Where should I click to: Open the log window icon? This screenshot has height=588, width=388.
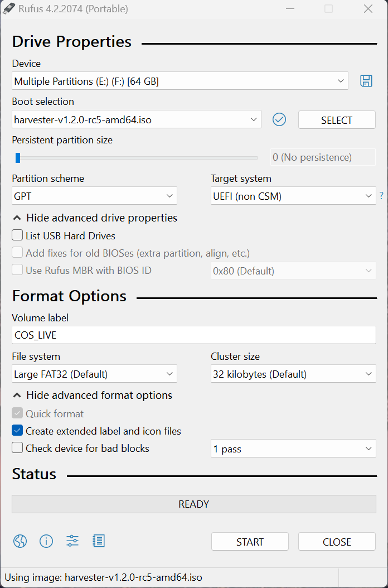point(98,541)
